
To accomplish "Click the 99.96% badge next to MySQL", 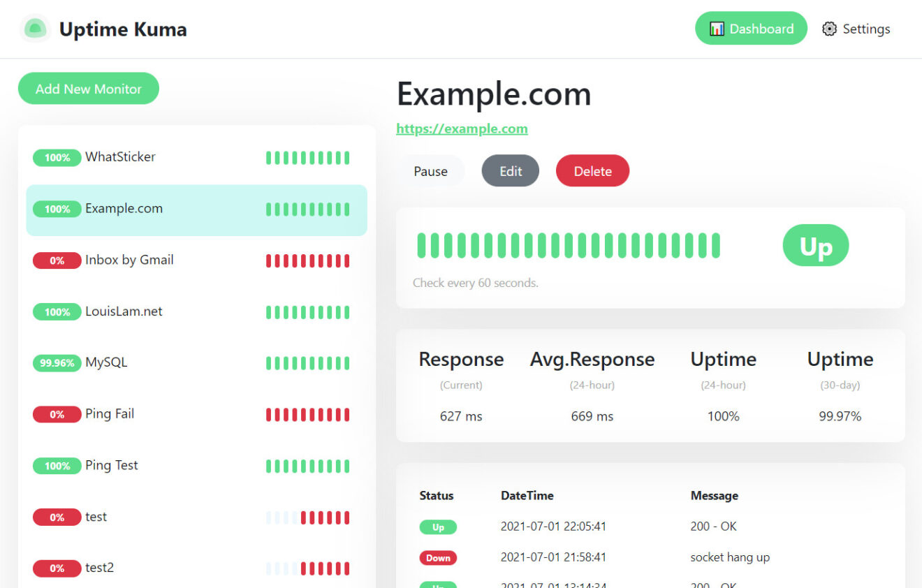I will 57,362.
